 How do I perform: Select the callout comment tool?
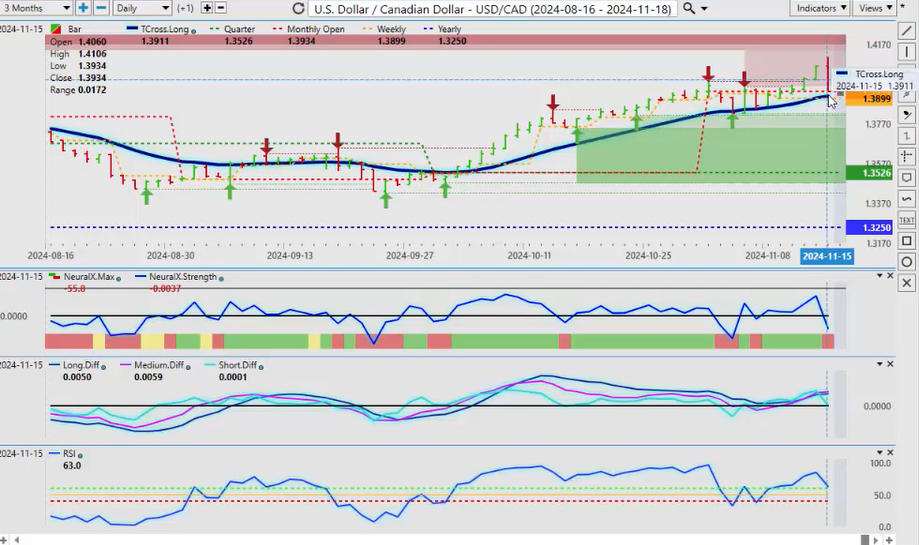pyautogui.click(x=906, y=177)
